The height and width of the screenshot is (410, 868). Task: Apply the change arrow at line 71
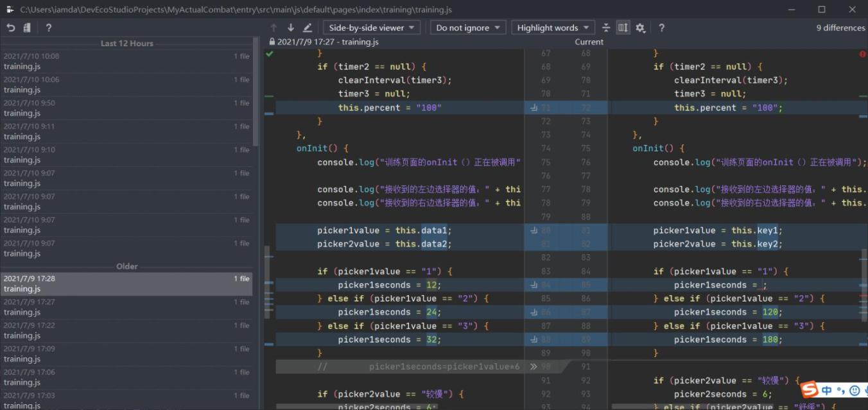tap(534, 108)
